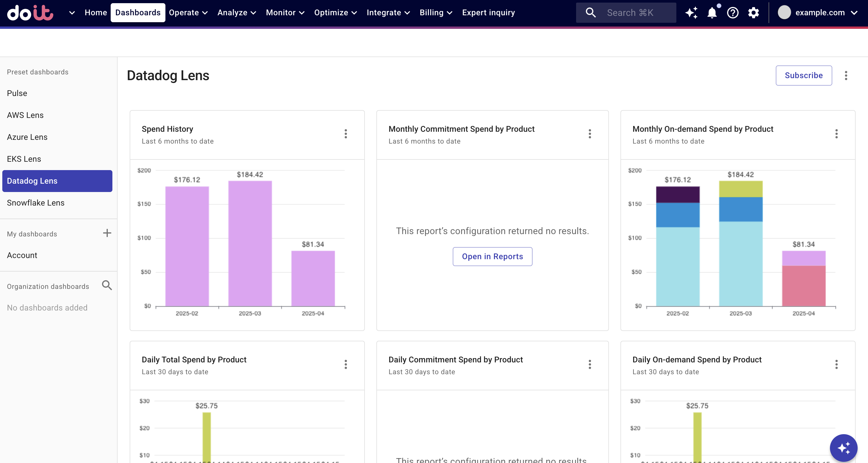Viewport: 868px width, 463px height.
Task: Open the Monitor menu
Action: point(285,13)
